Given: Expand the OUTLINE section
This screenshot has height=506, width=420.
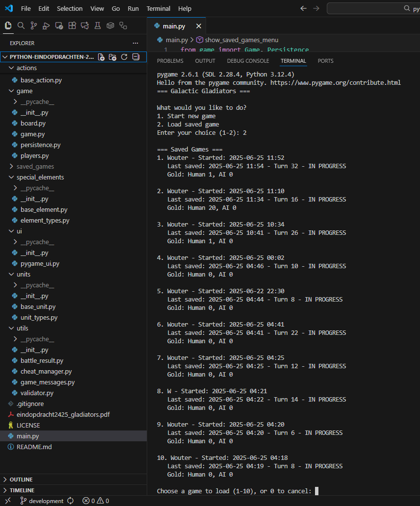Looking at the screenshot, I should coord(21,480).
